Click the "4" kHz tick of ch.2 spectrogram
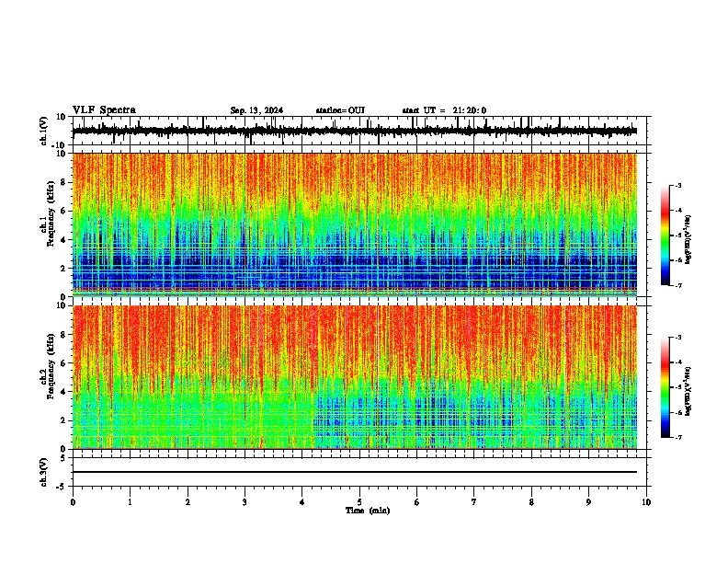 click(64, 392)
